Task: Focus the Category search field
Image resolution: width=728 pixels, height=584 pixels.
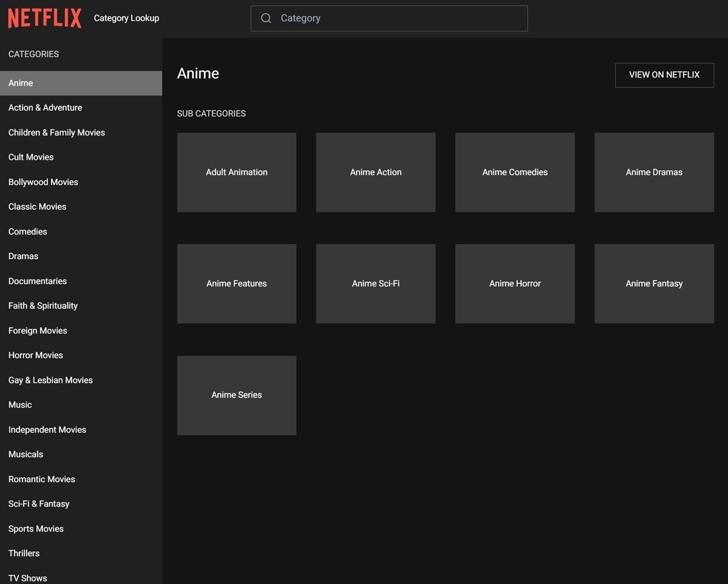Action: coord(389,18)
